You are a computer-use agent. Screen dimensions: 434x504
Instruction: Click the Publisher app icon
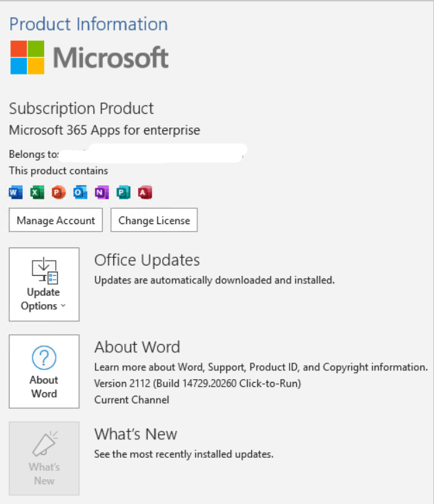(124, 192)
